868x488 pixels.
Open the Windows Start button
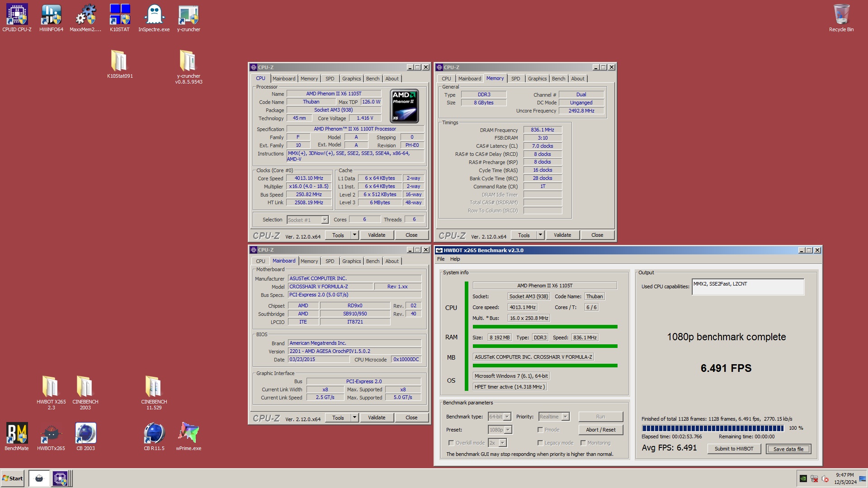[13, 478]
